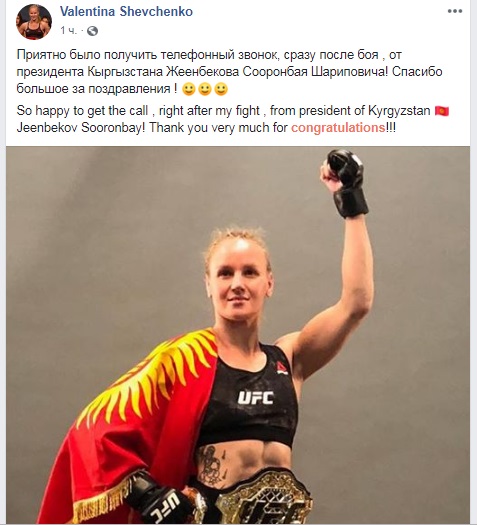Click the middle smiley emoji in the post

pyautogui.click(x=205, y=89)
